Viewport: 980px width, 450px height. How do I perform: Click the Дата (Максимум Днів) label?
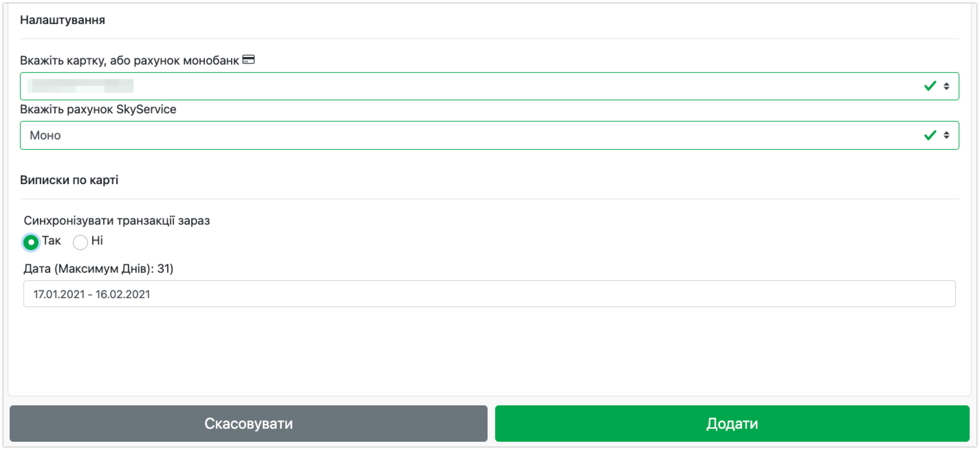pyautogui.click(x=99, y=269)
